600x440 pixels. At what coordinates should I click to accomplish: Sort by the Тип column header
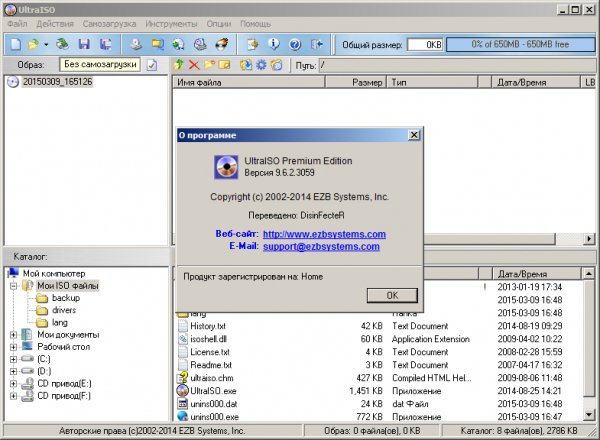click(432, 82)
